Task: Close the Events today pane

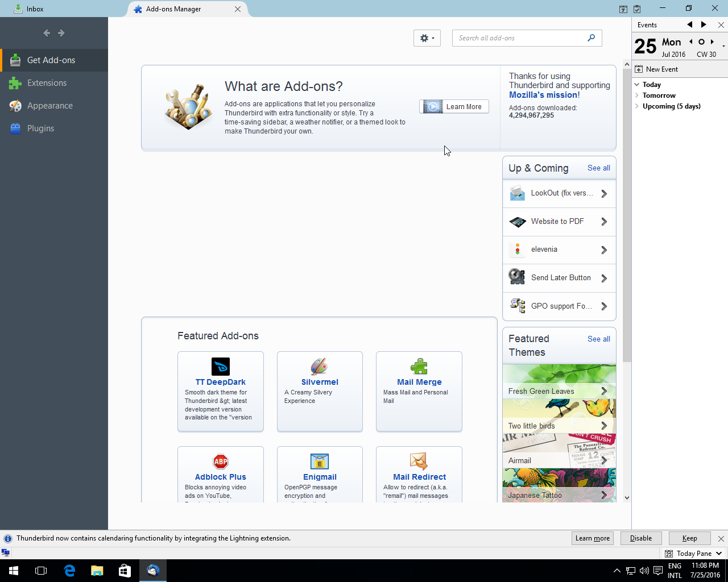Action: click(721, 25)
